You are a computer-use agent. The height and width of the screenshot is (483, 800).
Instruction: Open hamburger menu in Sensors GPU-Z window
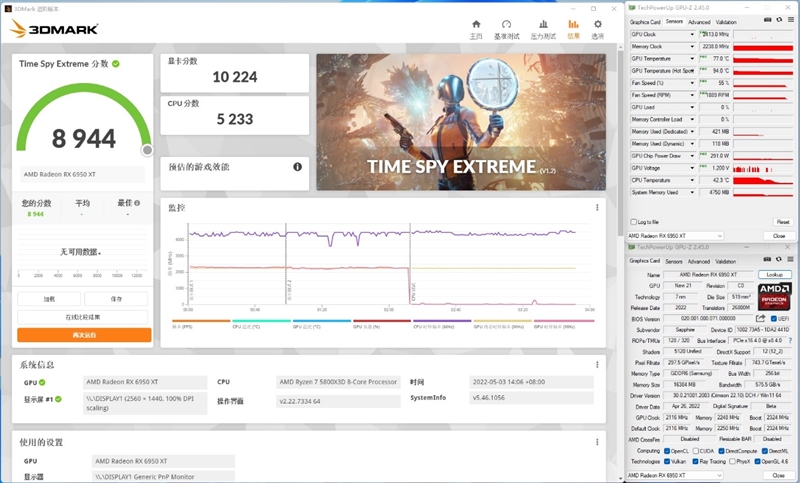click(791, 20)
